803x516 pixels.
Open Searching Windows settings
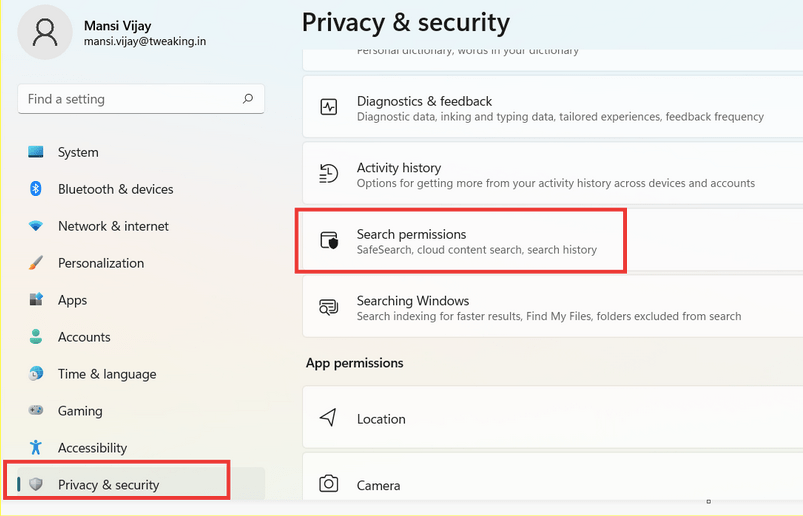553,307
